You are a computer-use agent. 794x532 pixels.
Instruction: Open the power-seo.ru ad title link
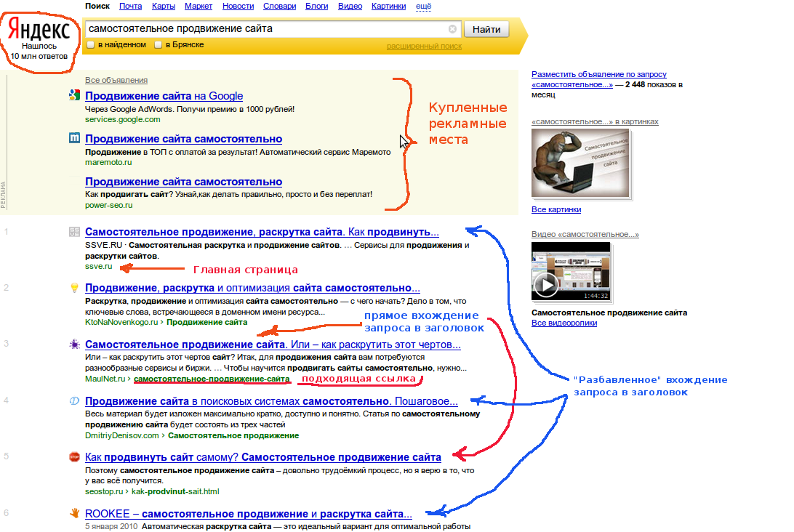tap(184, 182)
